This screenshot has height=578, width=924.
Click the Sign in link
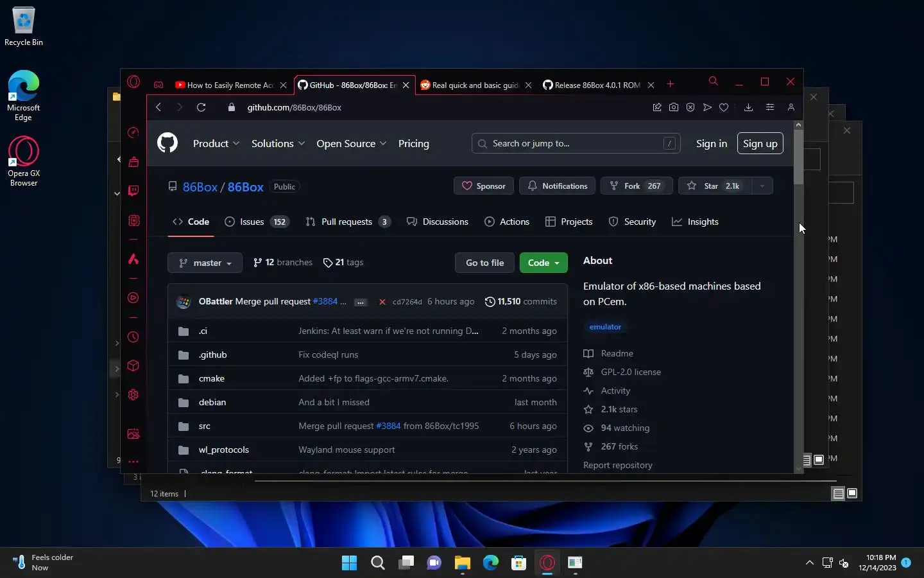(x=712, y=144)
